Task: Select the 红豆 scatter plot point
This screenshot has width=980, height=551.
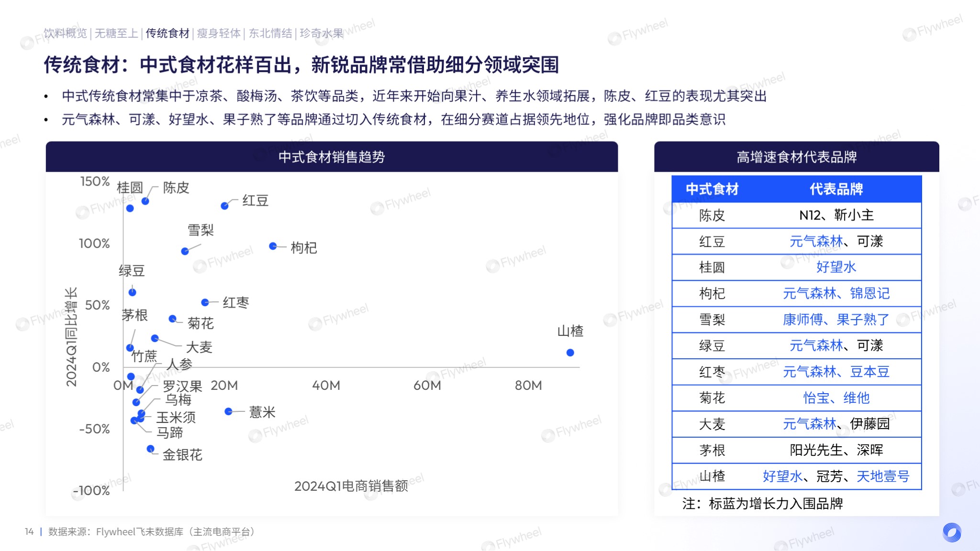Action: click(224, 206)
